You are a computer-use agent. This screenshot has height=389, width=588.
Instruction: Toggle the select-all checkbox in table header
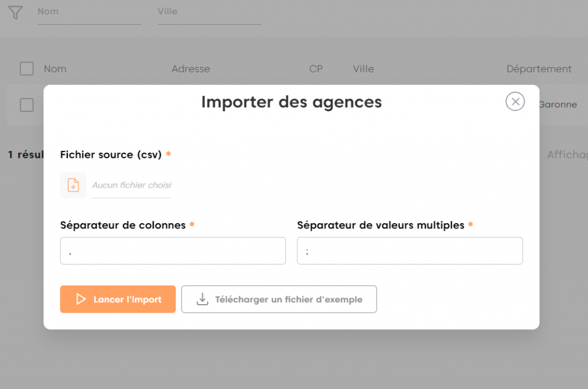point(27,69)
